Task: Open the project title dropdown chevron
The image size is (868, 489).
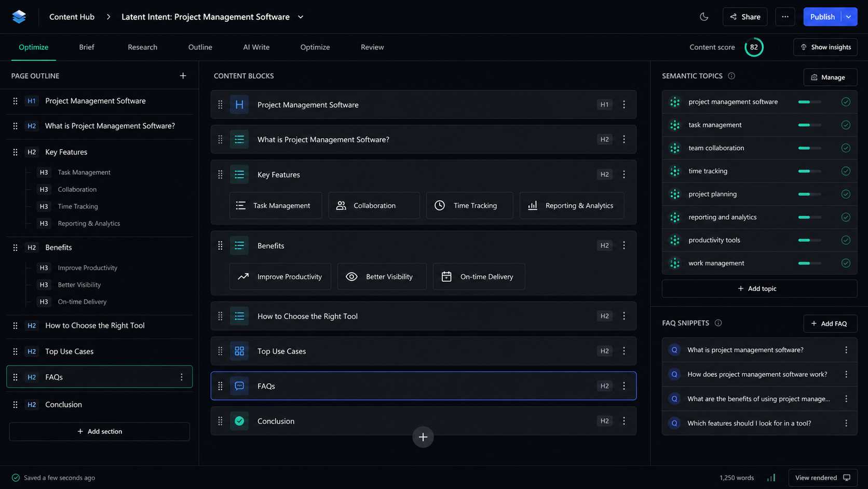Action: 301,17
